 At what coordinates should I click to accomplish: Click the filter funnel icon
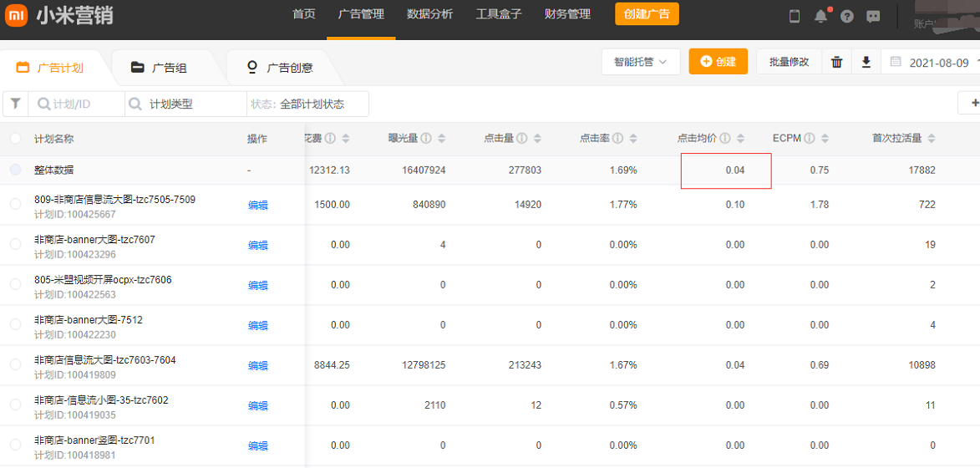click(15, 104)
